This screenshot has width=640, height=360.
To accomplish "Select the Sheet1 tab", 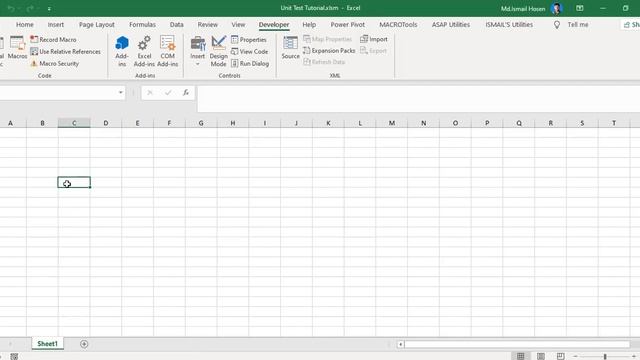I will (x=48, y=344).
